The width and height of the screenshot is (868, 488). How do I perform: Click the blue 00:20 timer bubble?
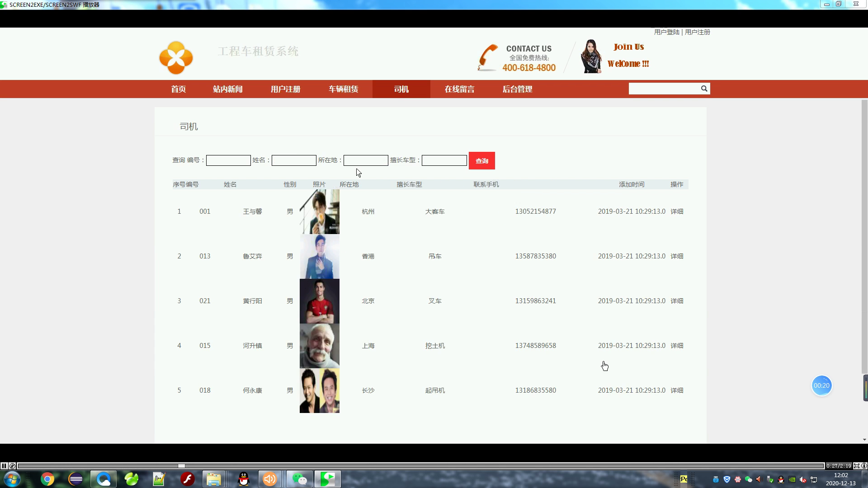coord(821,385)
